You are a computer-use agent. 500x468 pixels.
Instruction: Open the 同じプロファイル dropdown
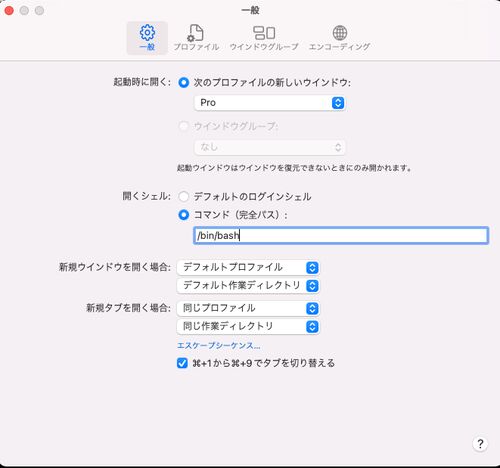248,308
